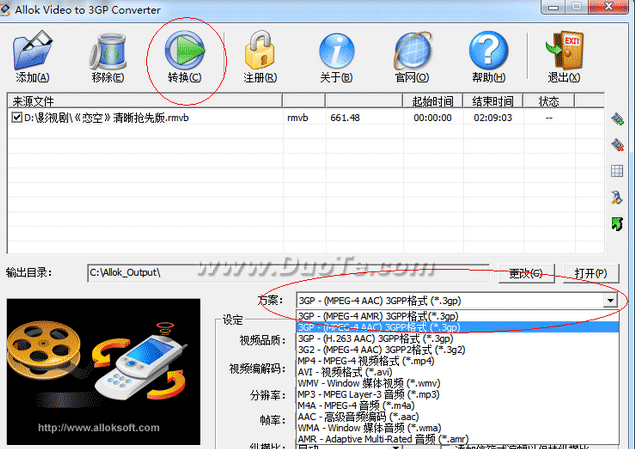Choose MP3 - MPEG Layer-3 音频 option

pyautogui.click(x=458, y=394)
